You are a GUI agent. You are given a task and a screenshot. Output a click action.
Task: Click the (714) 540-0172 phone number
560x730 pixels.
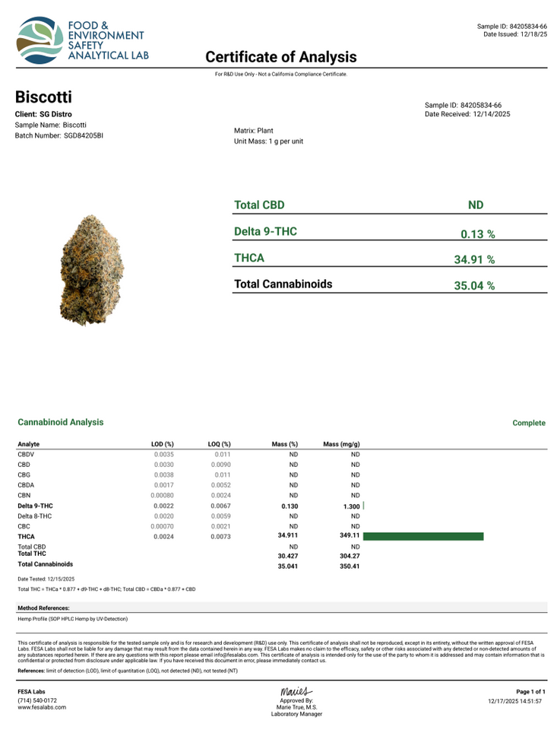[37, 700]
